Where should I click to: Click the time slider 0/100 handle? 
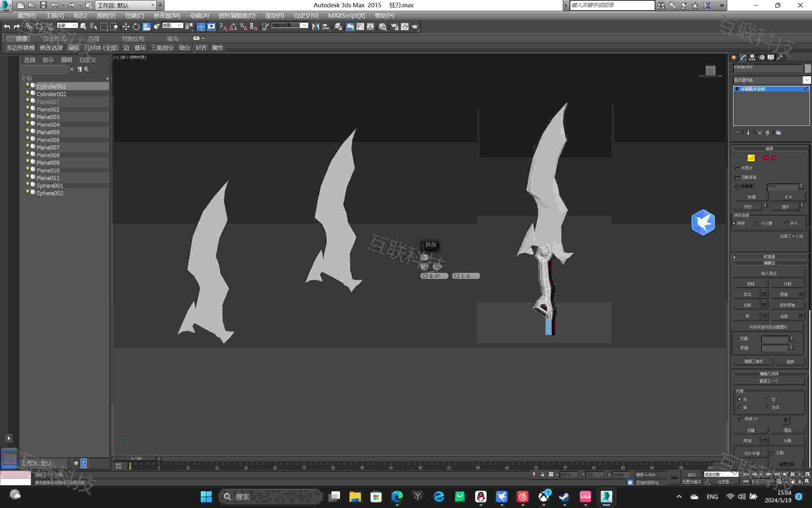[136, 458]
